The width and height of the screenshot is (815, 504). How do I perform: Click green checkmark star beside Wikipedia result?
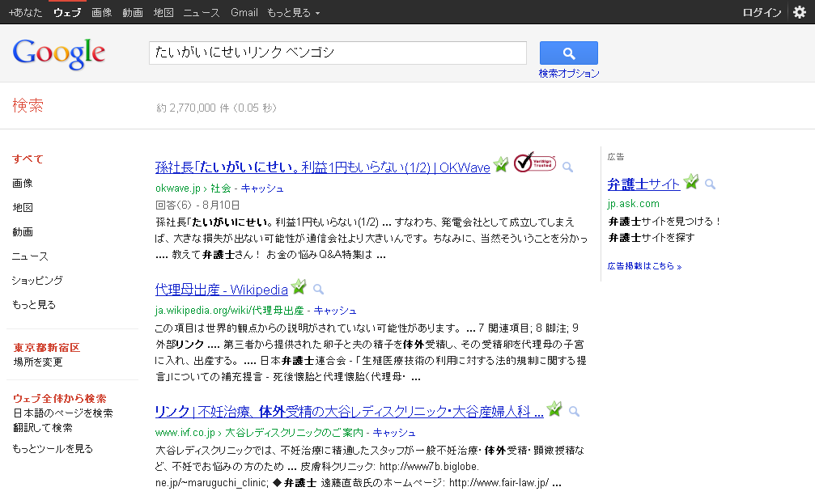[299, 287]
